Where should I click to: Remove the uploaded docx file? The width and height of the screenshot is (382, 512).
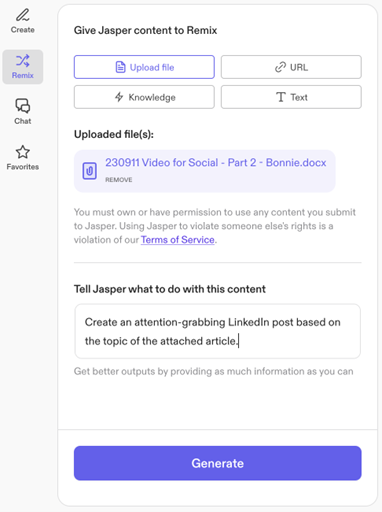[119, 180]
